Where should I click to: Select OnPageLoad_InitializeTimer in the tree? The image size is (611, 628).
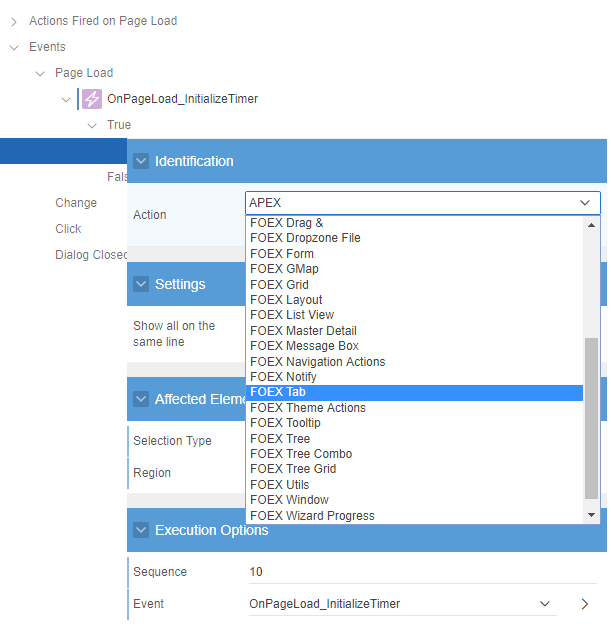pyautogui.click(x=182, y=99)
